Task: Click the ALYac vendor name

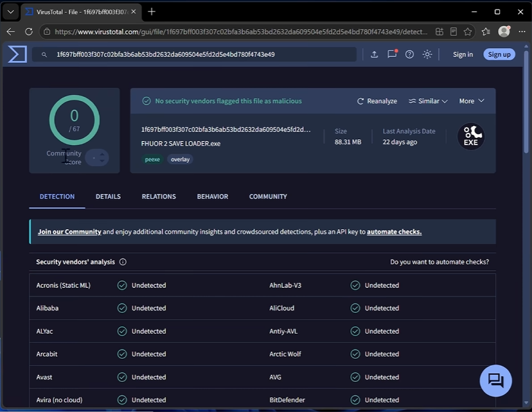Action: click(x=44, y=331)
